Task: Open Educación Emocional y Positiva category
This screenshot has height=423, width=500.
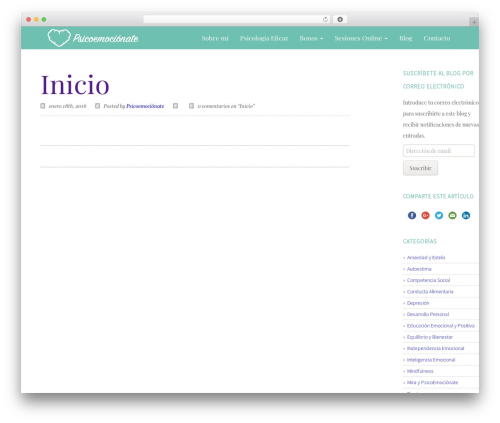Action: (441, 326)
